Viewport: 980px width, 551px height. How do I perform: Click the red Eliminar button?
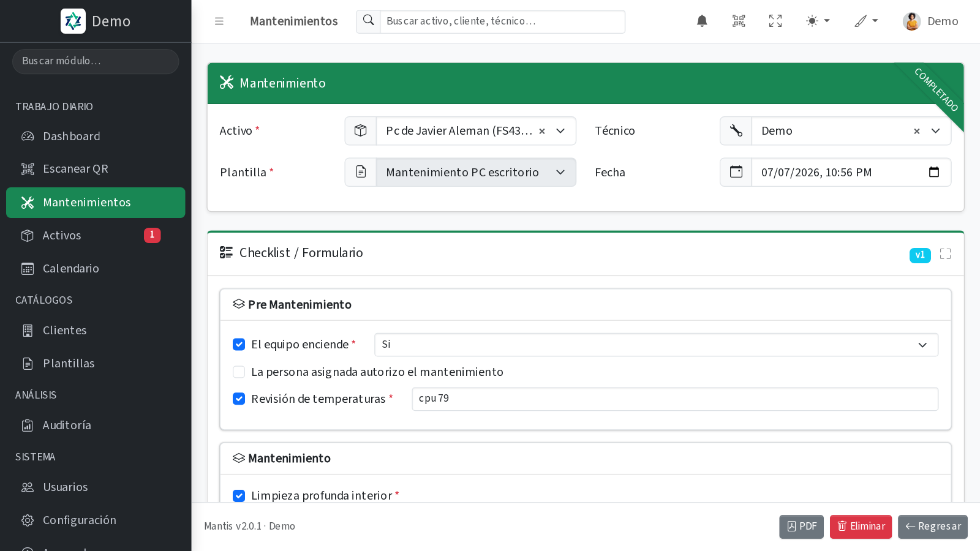(x=861, y=527)
